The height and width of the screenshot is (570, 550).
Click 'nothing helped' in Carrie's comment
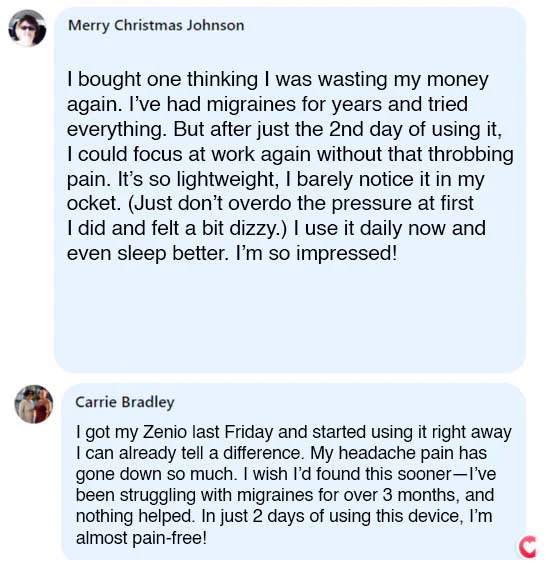coord(135,516)
